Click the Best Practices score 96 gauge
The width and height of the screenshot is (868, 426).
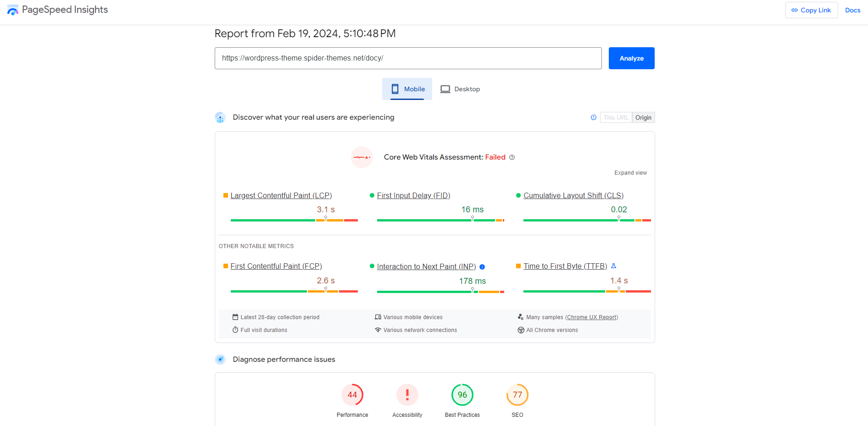462,395
